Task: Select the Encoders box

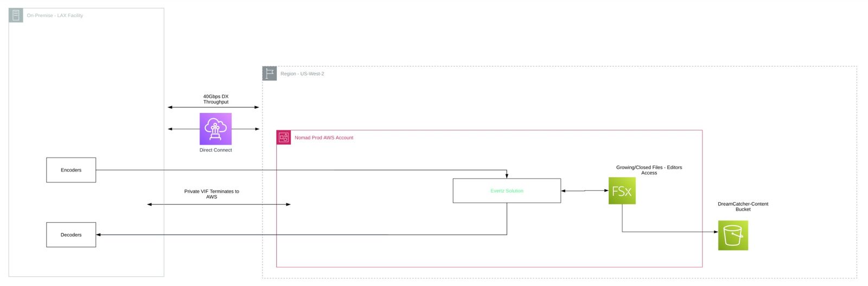Action: point(71,170)
